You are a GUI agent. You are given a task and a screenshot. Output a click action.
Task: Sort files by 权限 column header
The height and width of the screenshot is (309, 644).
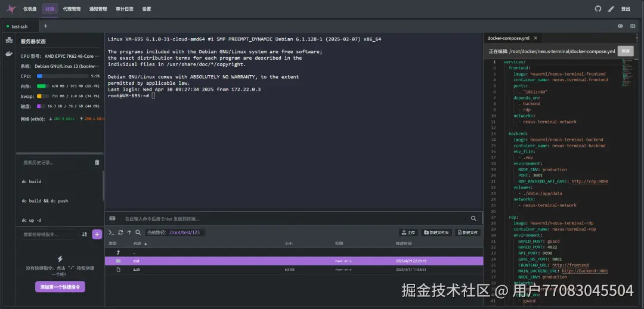[x=339, y=243]
